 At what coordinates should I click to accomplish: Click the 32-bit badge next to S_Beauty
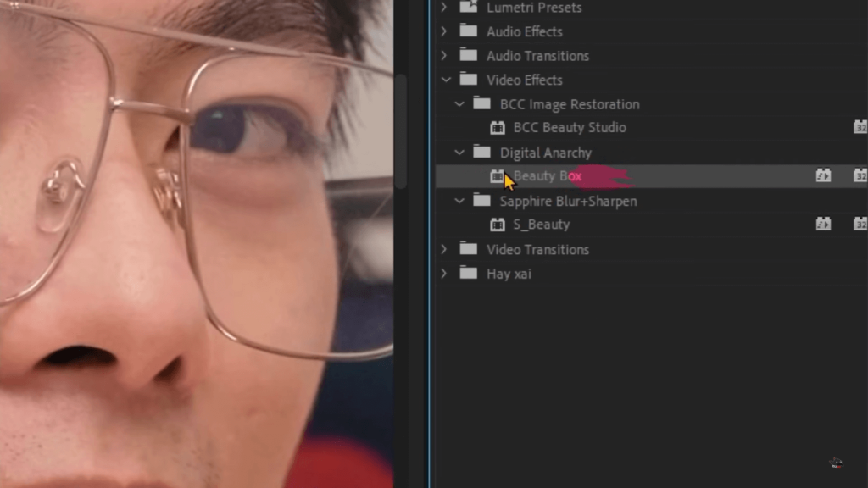[861, 224]
